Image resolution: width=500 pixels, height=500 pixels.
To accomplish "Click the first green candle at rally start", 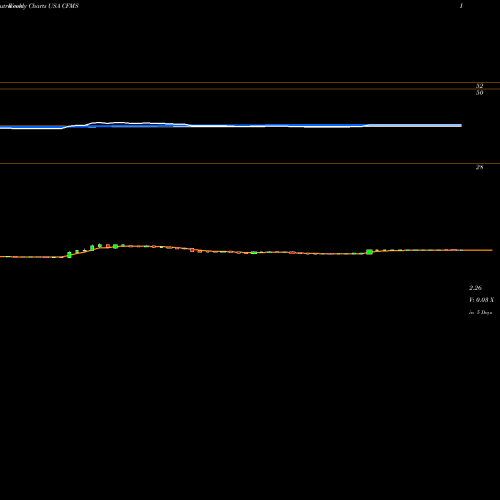I will pyautogui.click(x=69, y=255).
